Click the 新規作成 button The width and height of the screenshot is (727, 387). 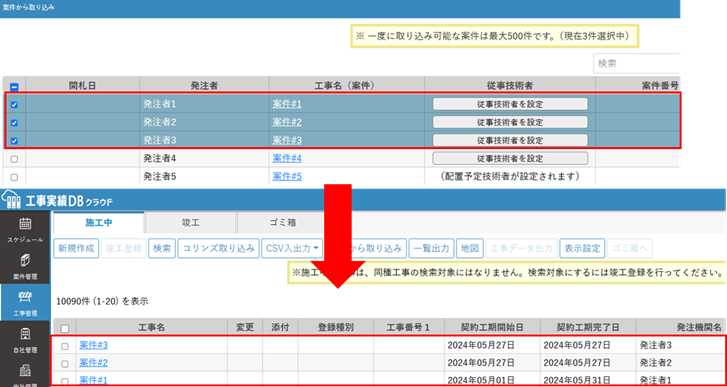(x=76, y=248)
